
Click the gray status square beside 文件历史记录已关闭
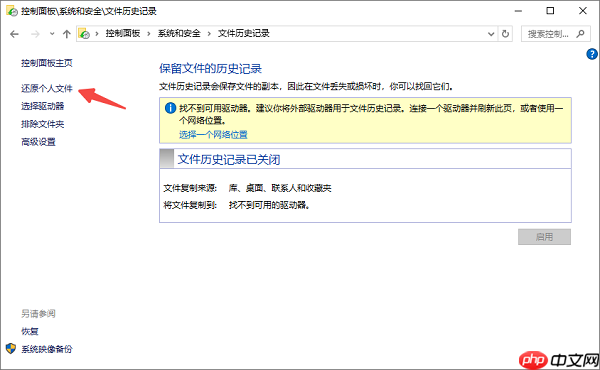point(167,158)
